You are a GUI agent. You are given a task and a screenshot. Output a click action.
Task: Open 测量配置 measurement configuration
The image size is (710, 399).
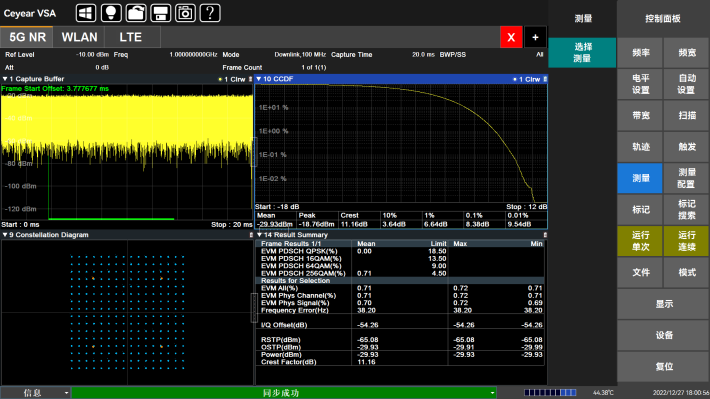[686, 178]
